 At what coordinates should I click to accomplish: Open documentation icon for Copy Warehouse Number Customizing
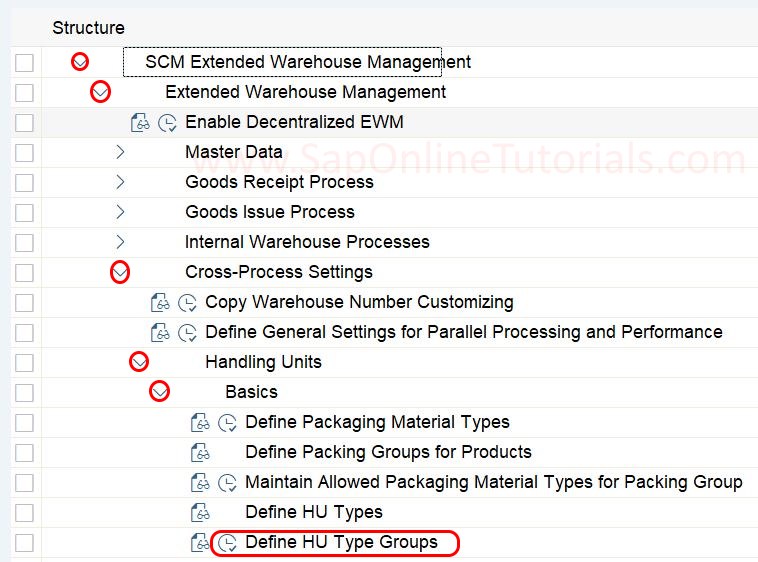click(160, 302)
